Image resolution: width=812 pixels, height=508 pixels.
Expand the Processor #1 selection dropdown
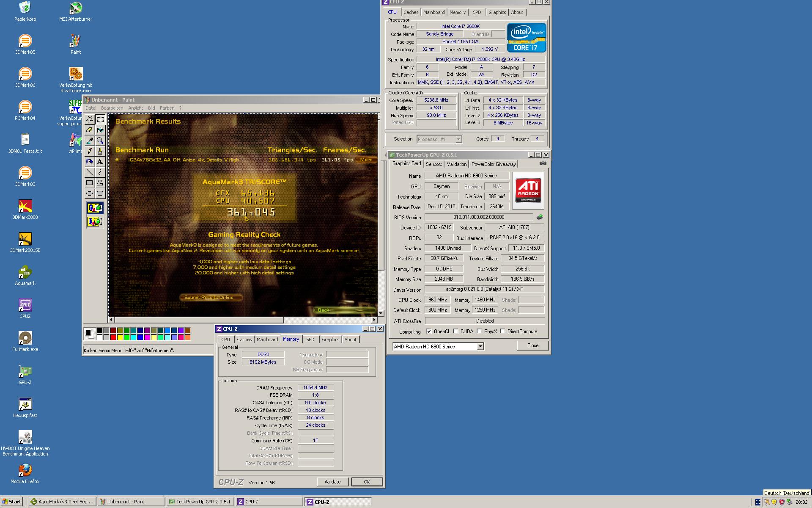click(x=458, y=139)
